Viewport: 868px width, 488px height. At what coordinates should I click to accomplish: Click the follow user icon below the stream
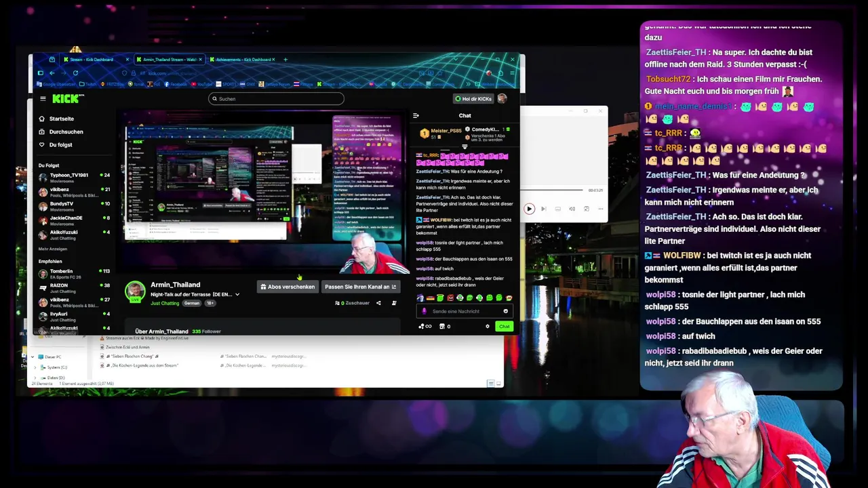pyautogui.click(x=394, y=303)
